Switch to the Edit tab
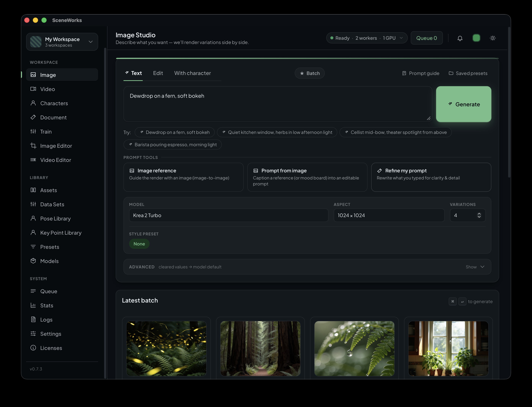Viewport: 532px width, 407px height. tap(158, 73)
